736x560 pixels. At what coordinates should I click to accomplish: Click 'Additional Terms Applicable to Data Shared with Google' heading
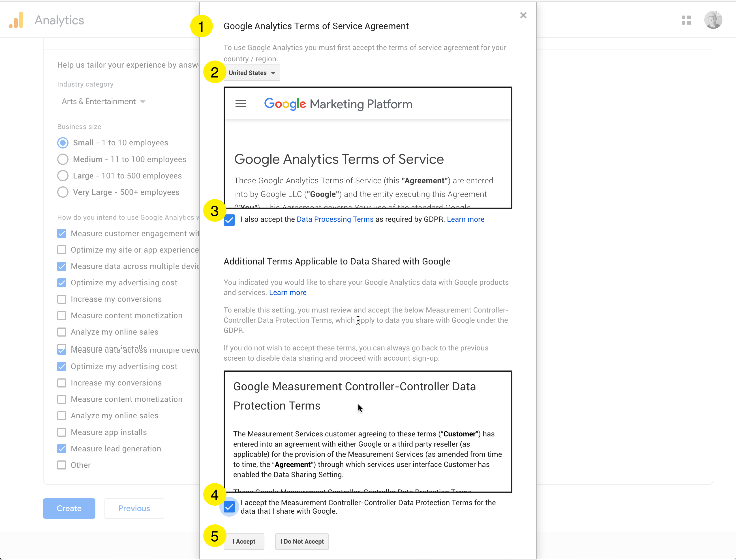coord(337,261)
